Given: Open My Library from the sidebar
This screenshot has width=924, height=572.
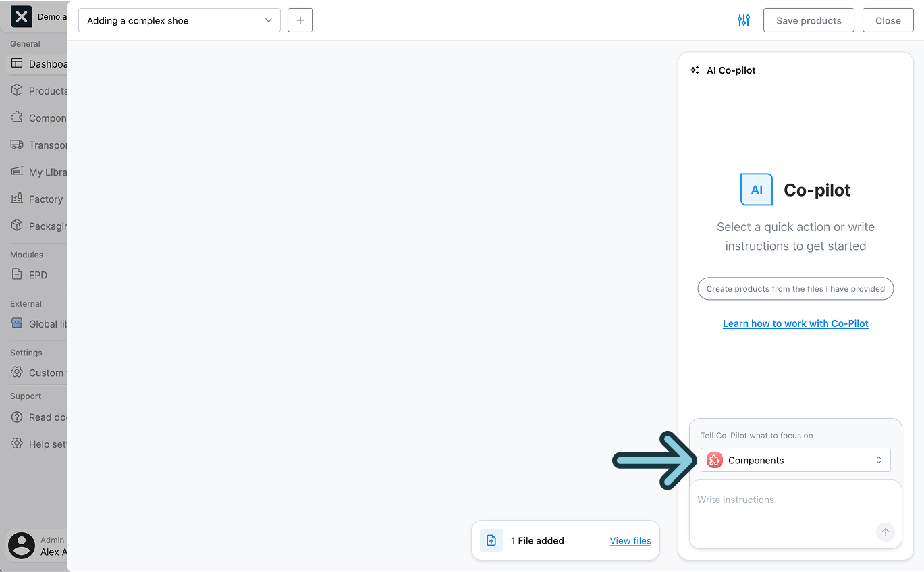Looking at the screenshot, I should click(16, 172).
